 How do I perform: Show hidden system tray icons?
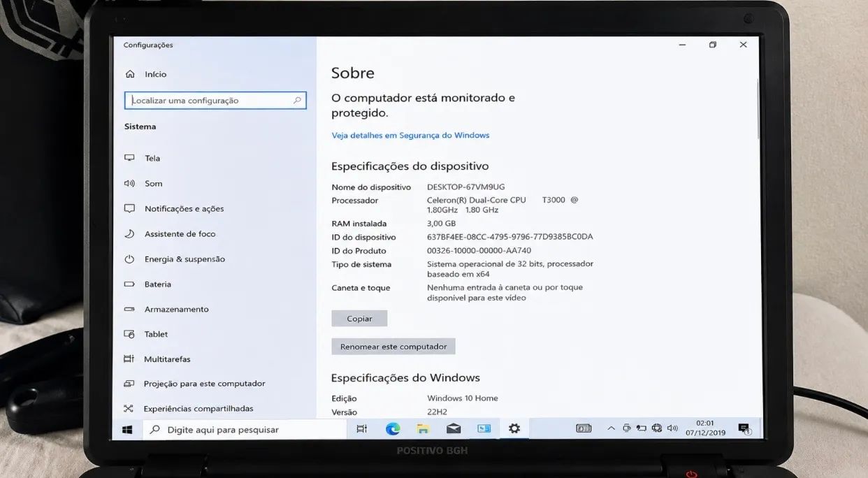pos(611,428)
